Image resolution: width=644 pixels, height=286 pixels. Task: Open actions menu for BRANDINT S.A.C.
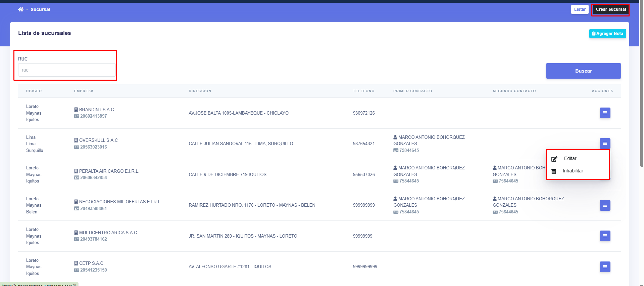point(605,113)
